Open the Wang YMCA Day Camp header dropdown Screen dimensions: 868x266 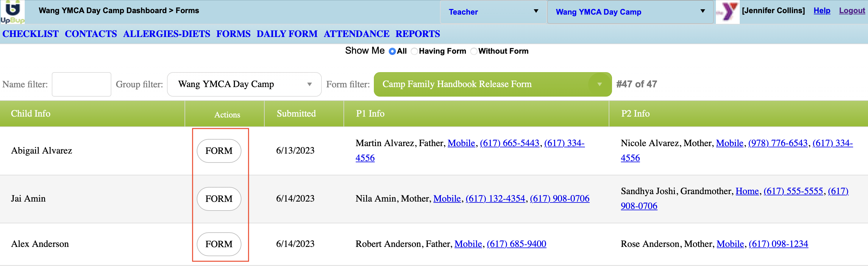tap(630, 12)
